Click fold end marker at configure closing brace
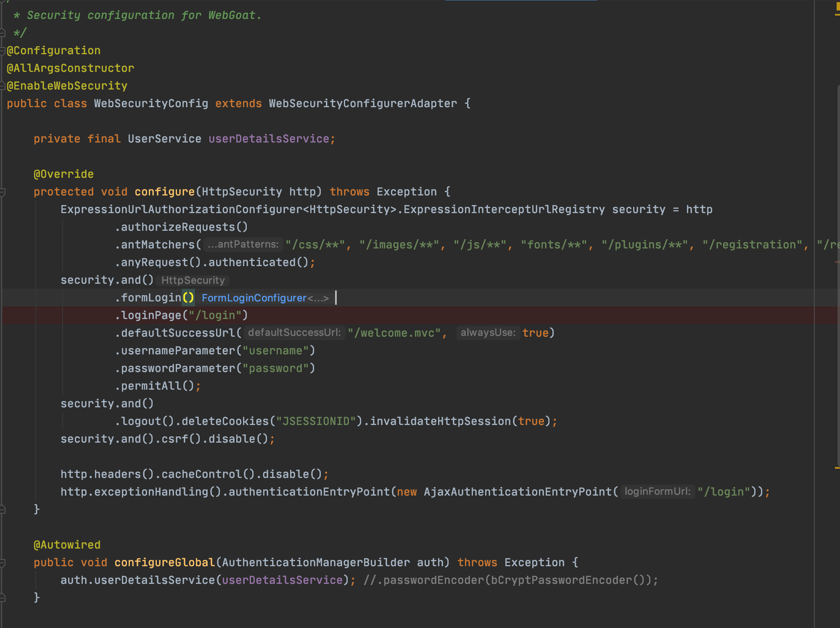 (3, 509)
